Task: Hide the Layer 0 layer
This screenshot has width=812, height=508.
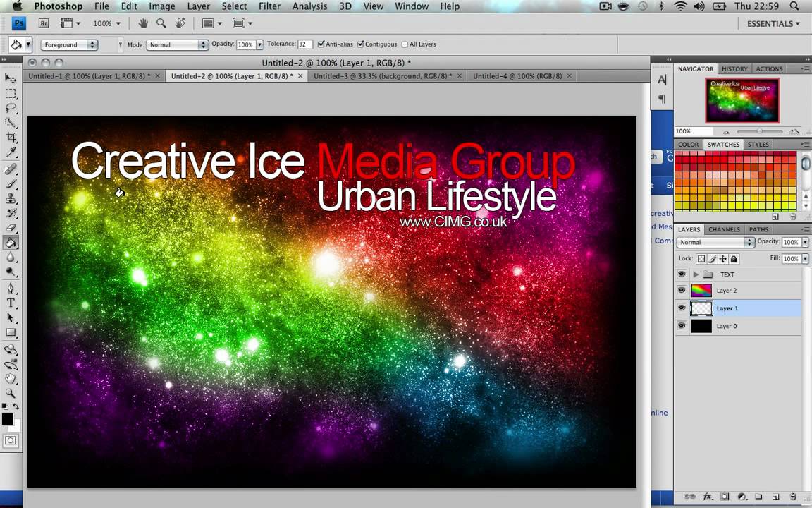Action: tap(681, 326)
